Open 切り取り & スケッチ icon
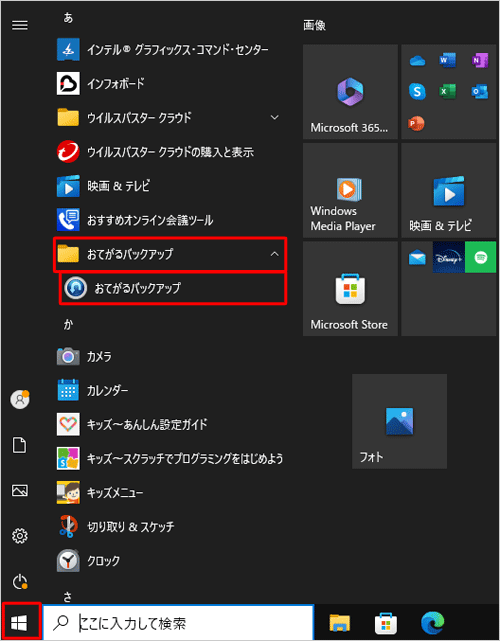Viewport: 500px width, 641px height. coord(68,527)
